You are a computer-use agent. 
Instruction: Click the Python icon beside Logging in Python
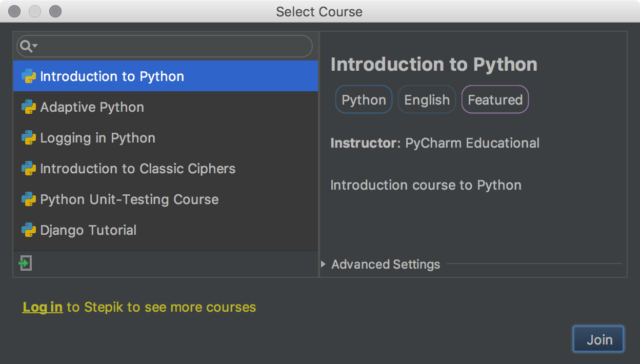[x=28, y=138]
